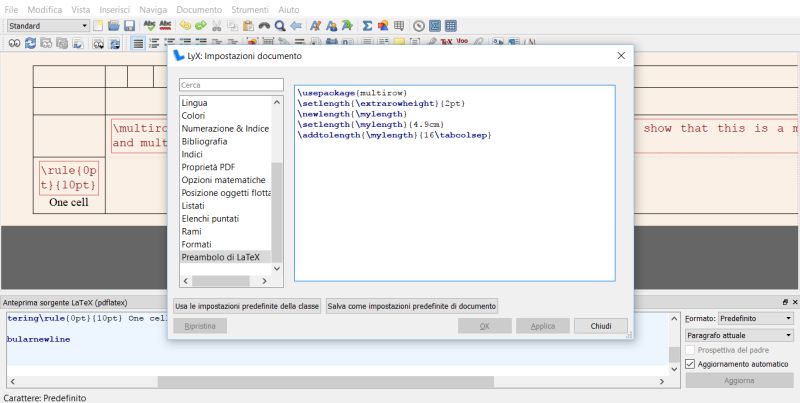Click the numbered list icon in second toolbar
Viewport: 800px width, 403px height.
click(x=154, y=43)
